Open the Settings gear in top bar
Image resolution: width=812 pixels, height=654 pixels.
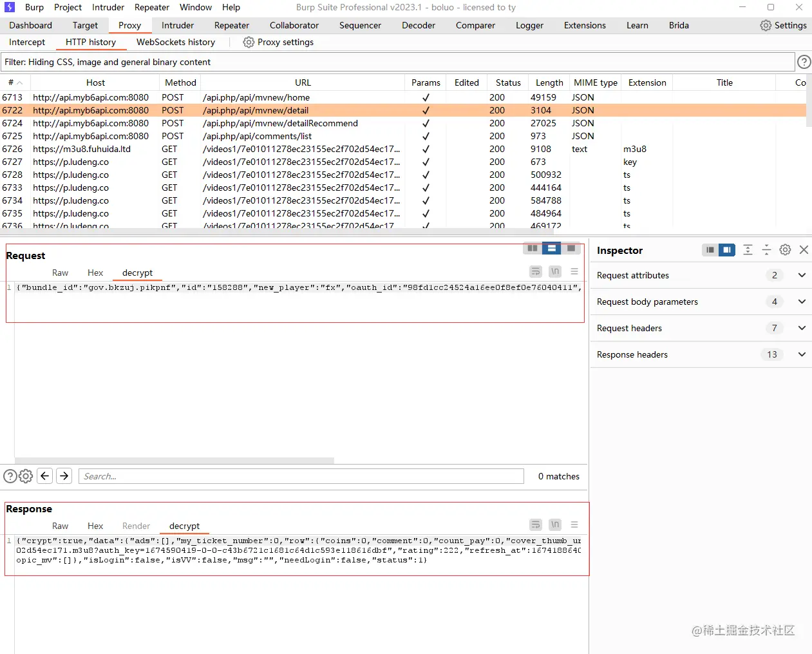pos(783,25)
